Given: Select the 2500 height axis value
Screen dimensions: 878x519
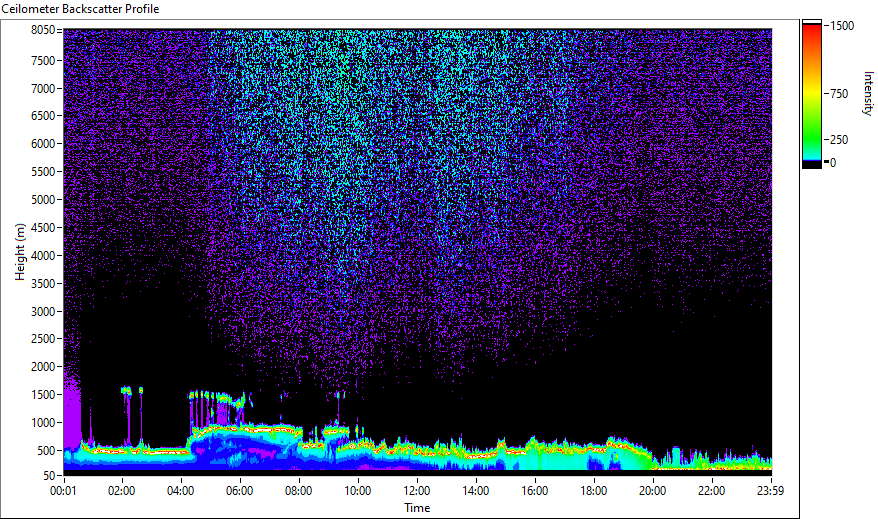Looking at the screenshot, I should [x=43, y=339].
